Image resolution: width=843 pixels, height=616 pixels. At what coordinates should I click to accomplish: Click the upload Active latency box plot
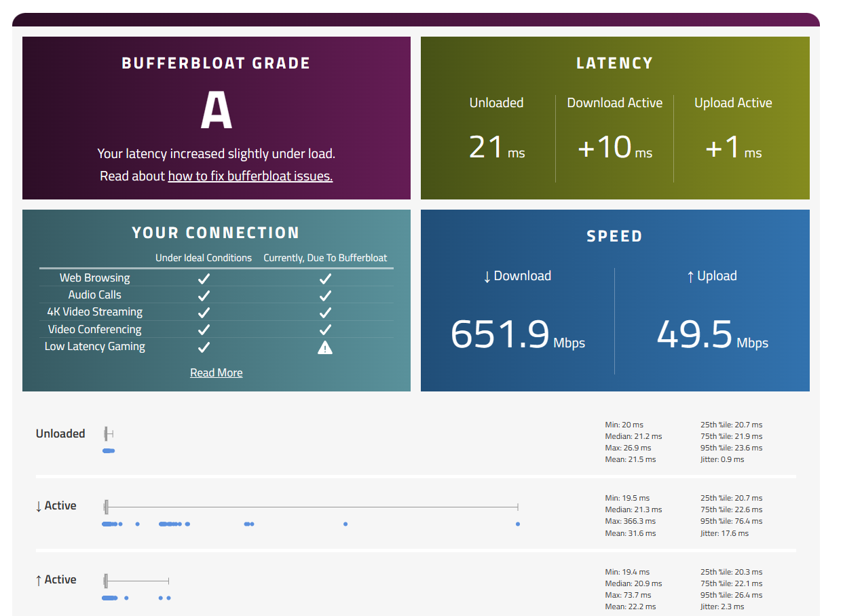click(136, 581)
